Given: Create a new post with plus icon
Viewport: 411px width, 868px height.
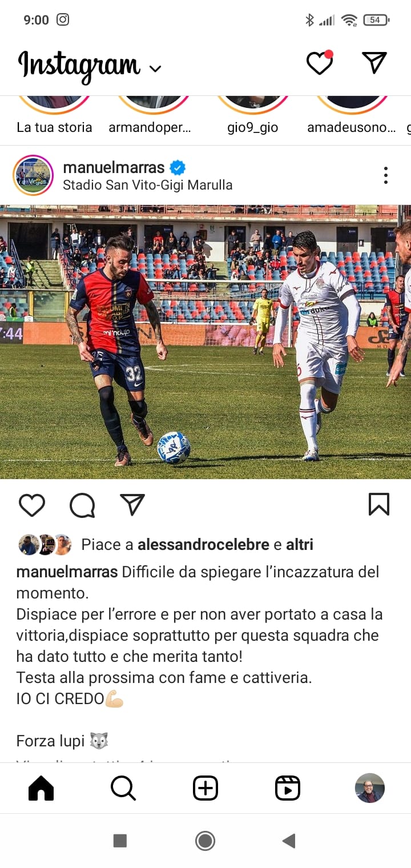Looking at the screenshot, I should pos(205,789).
